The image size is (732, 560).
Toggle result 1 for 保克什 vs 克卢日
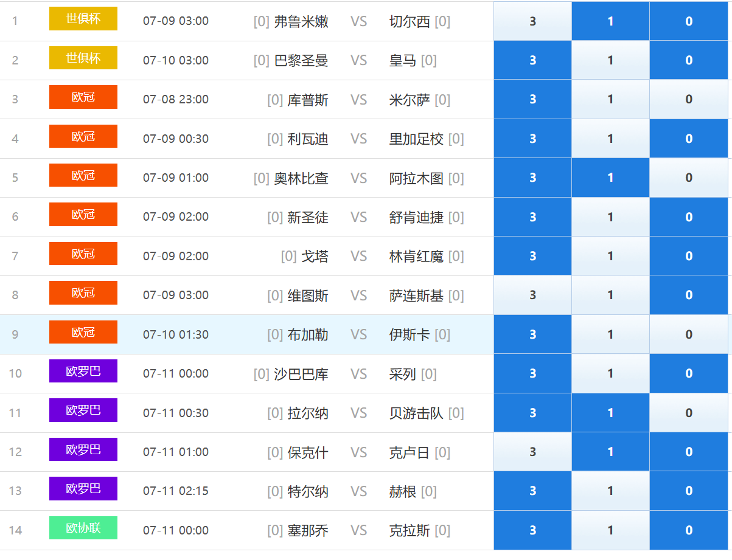click(x=610, y=452)
